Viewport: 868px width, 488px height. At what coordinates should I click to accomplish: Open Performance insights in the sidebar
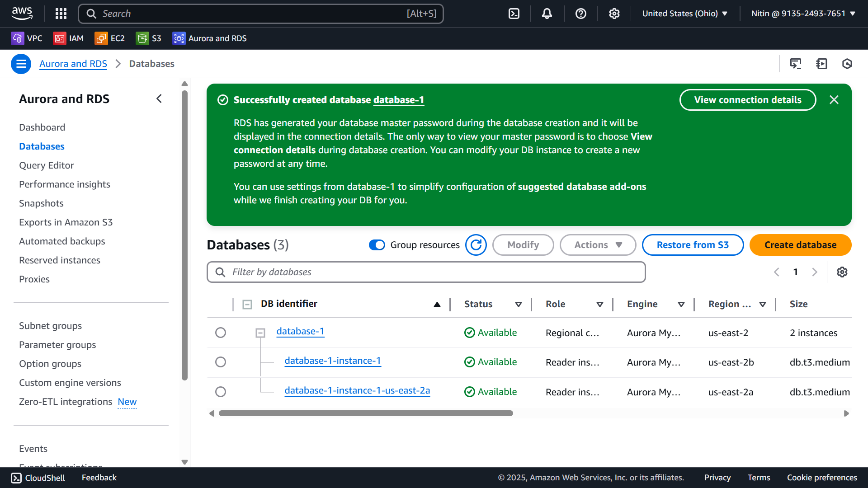(65, 184)
